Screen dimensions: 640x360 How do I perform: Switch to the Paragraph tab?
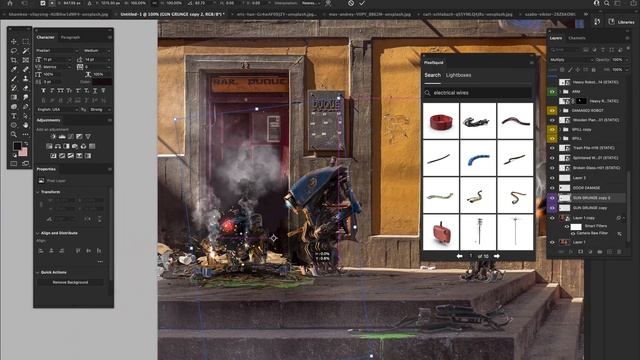[70, 38]
